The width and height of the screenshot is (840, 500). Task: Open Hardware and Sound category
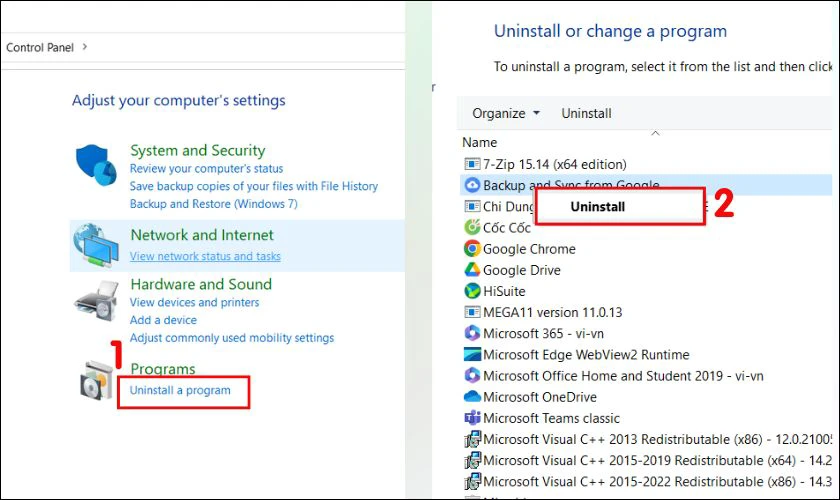point(201,284)
